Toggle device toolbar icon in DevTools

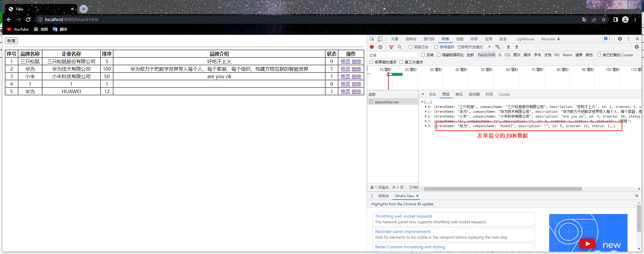pos(380,39)
